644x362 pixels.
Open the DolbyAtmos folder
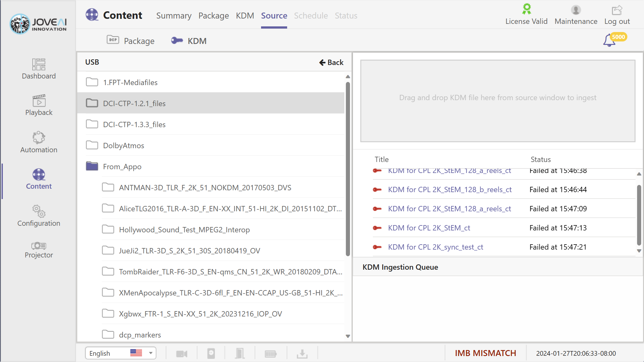[123, 145]
